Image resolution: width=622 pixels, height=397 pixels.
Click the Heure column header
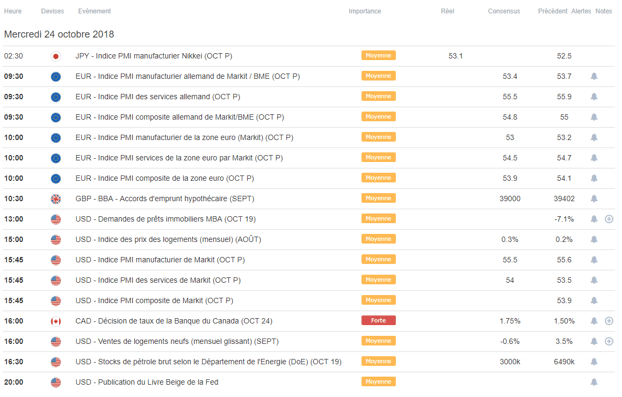(x=13, y=11)
